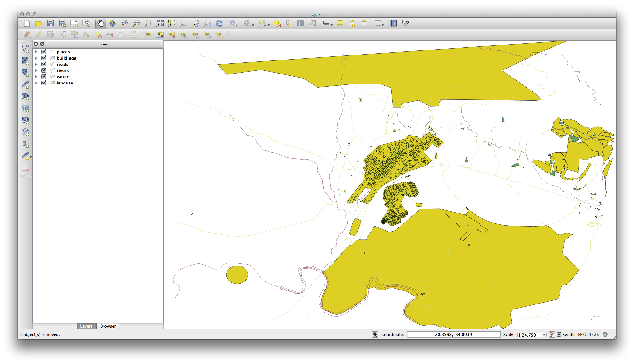Uncheck the buildings layer visibility
This screenshot has width=634, height=364.
pyautogui.click(x=44, y=58)
